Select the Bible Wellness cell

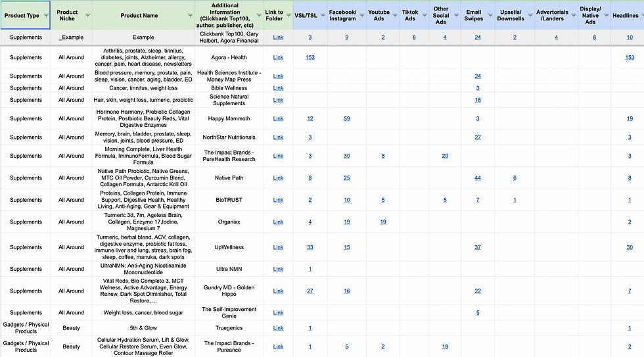tap(229, 88)
